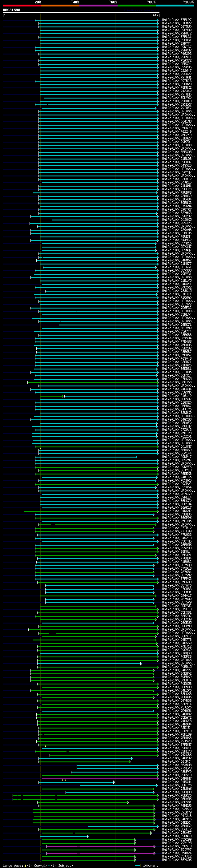Open hit UniRef100_B9SPD6
Image resolution: width=197 pixels, height=868 pixels.
pyautogui.click(x=176, y=67)
